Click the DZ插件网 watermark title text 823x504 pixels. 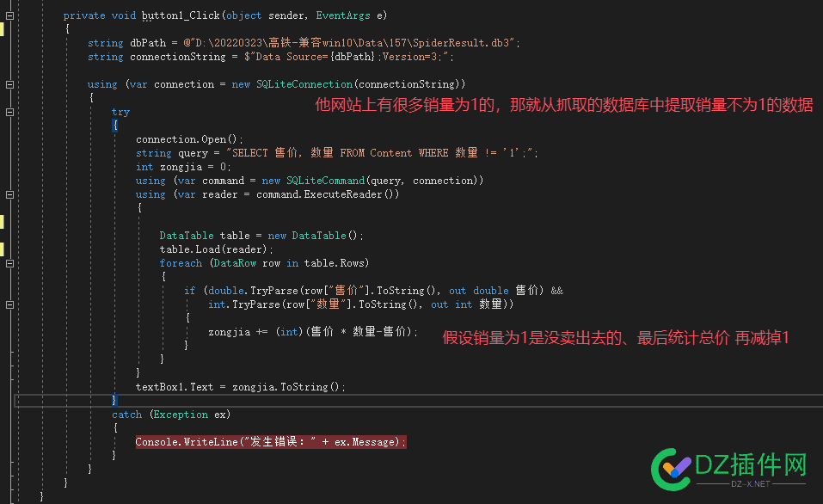751,464
